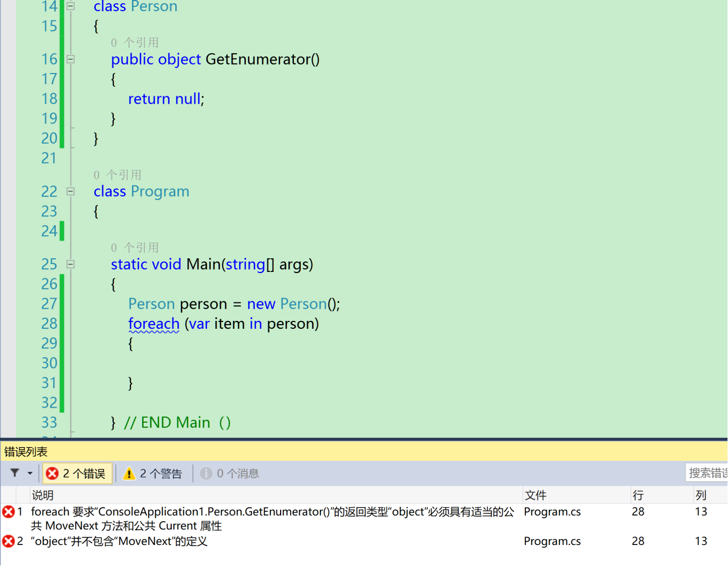Image resolution: width=728 pixels, height=566 pixels.
Task: Collapse the class Program block
Action: click(x=71, y=191)
